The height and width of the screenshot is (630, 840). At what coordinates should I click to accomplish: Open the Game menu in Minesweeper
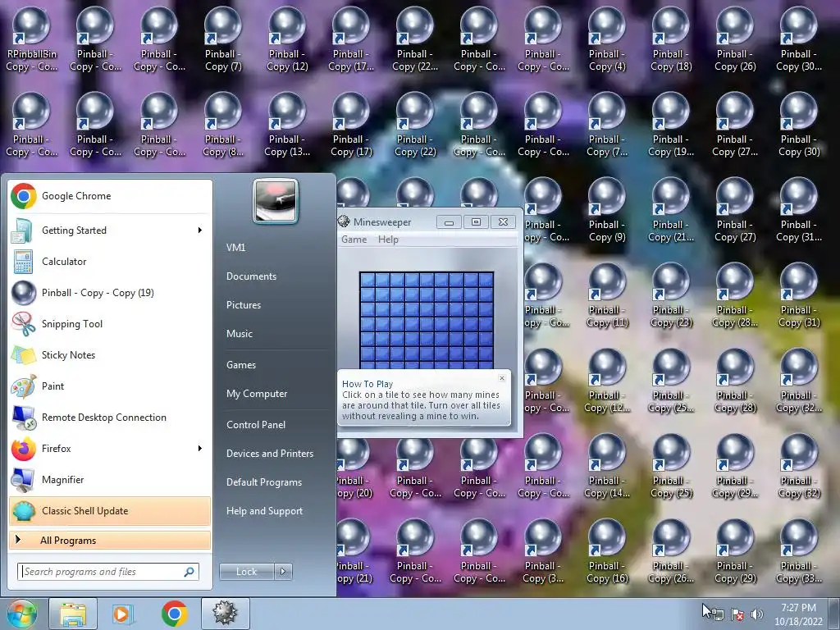tap(354, 240)
